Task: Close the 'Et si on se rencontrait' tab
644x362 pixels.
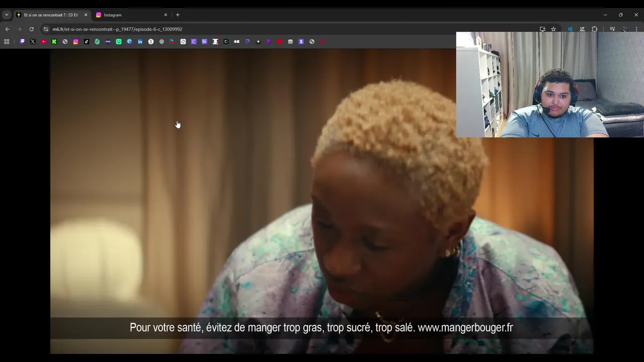Action: point(86,15)
